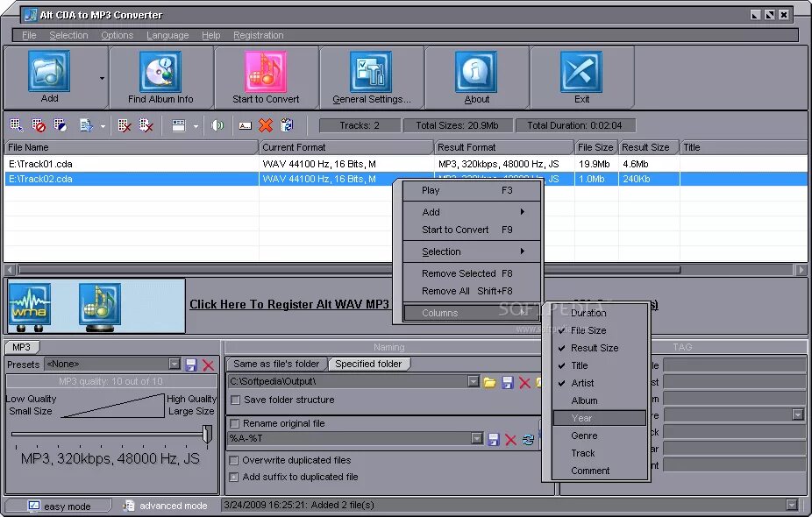The width and height of the screenshot is (812, 517).
Task: Open the output folder path dropdown
Action: (x=473, y=381)
